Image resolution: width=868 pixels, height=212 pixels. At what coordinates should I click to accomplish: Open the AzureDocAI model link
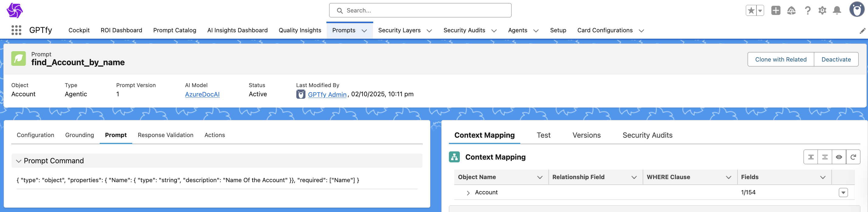tap(202, 94)
